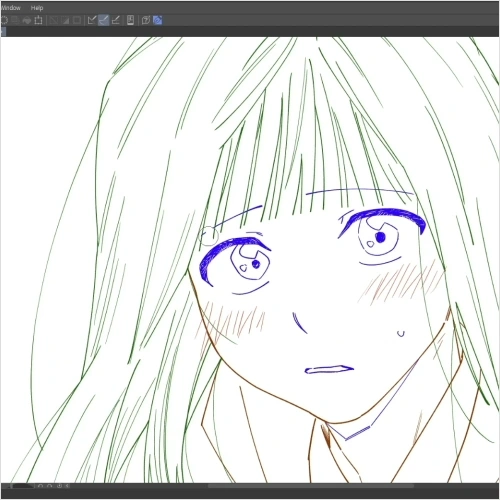Click the rotate canvas left icon

pyautogui.click(x=41, y=486)
